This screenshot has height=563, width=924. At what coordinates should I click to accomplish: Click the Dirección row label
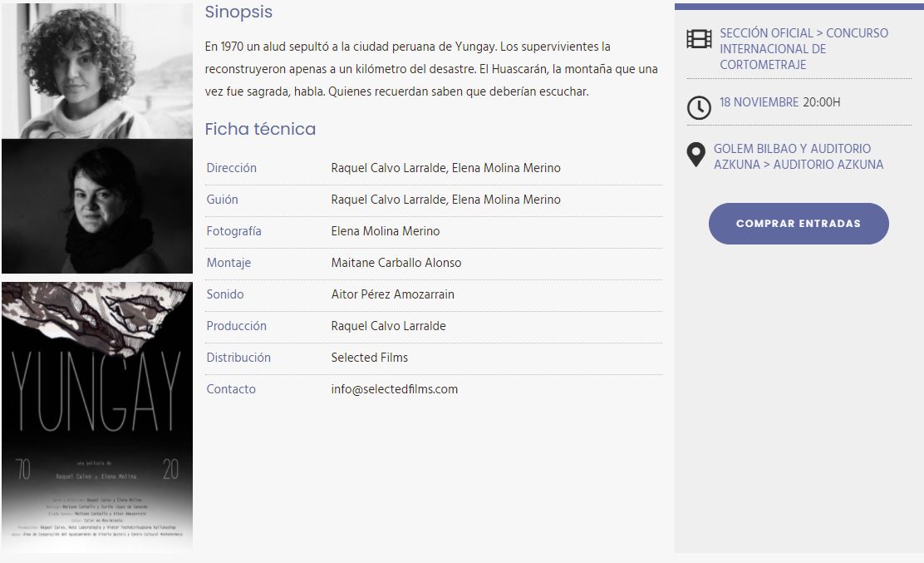pyautogui.click(x=231, y=168)
